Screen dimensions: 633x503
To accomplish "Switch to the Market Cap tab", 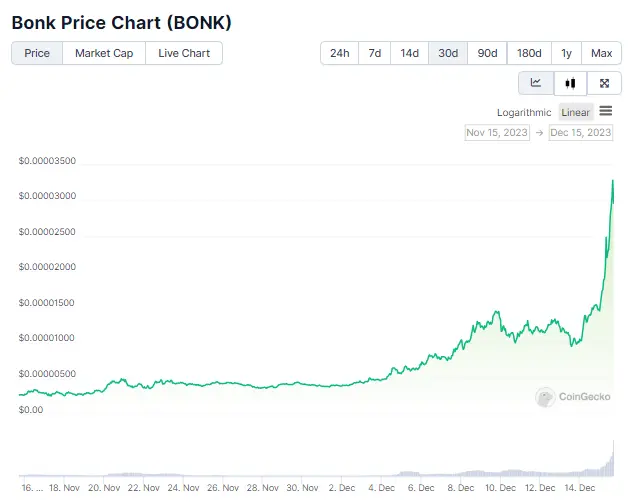I will point(104,53).
